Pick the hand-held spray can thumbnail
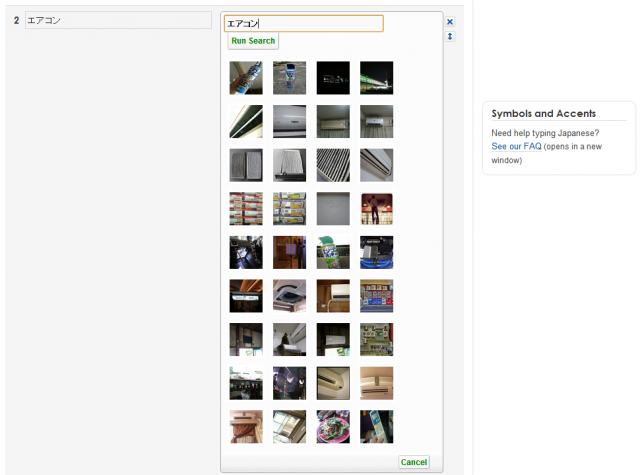640x475 pixels. click(x=246, y=78)
